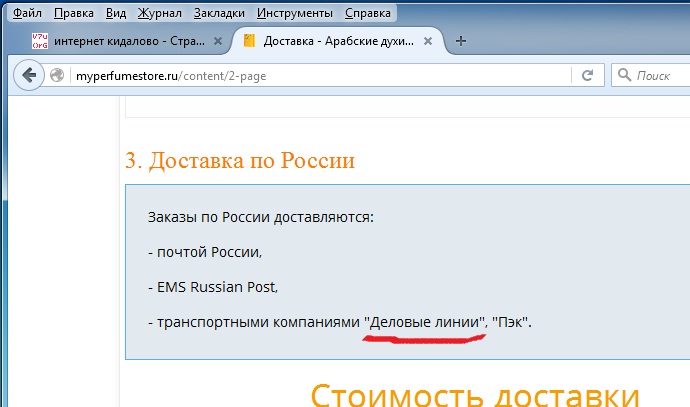Open the Инструменты menu
690x407 pixels.
[x=294, y=14]
